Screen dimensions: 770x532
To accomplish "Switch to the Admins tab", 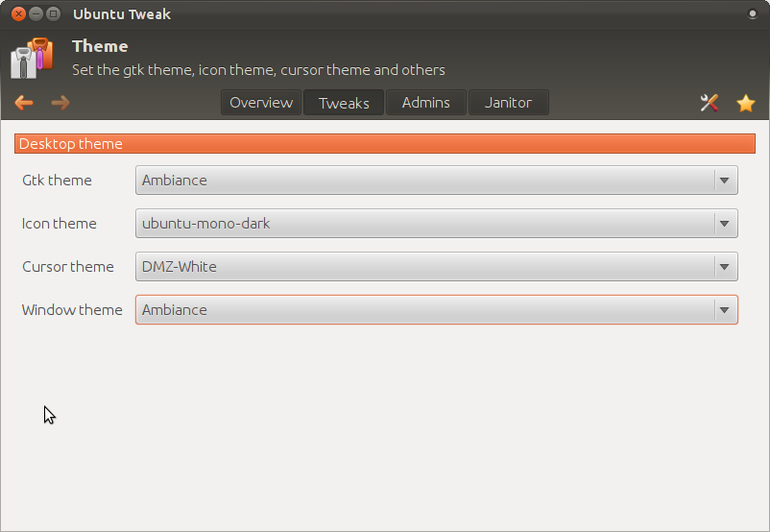I will [x=425, y=102].
